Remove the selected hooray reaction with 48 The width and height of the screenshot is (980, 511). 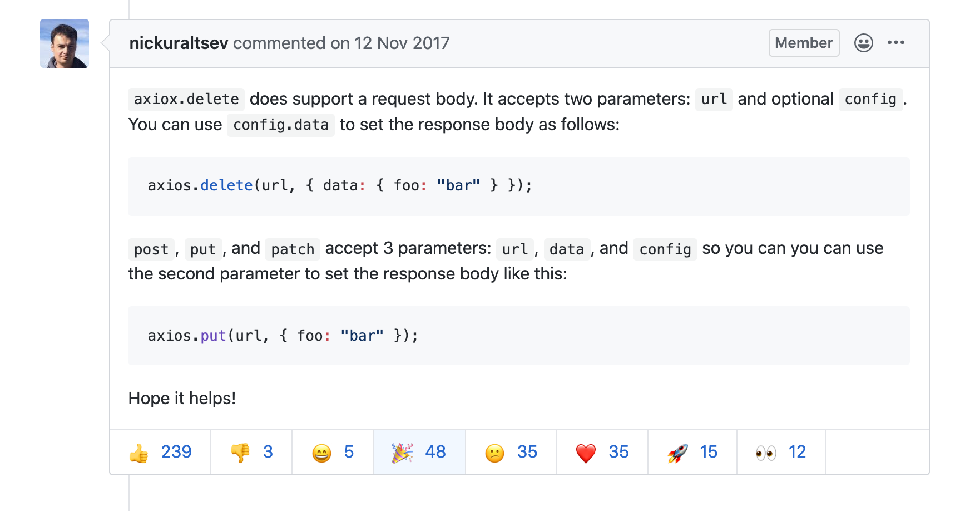[419, 452]
